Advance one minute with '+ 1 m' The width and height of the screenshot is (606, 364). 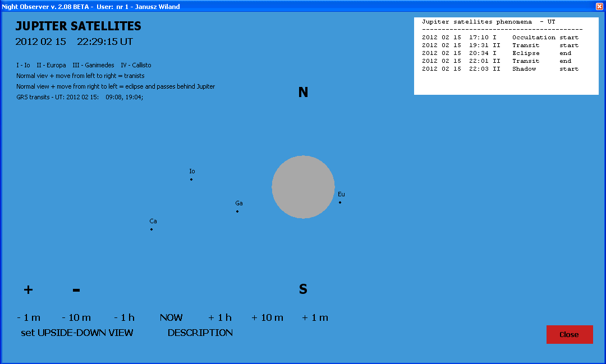(x=315, y=317)
